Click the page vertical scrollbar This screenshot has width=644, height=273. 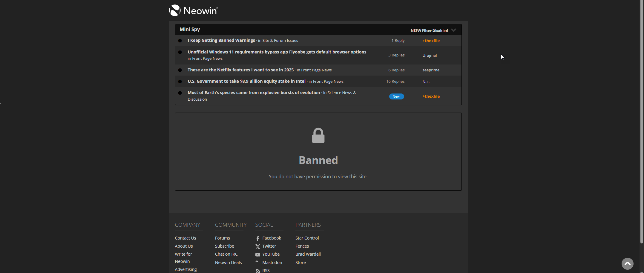642,122
